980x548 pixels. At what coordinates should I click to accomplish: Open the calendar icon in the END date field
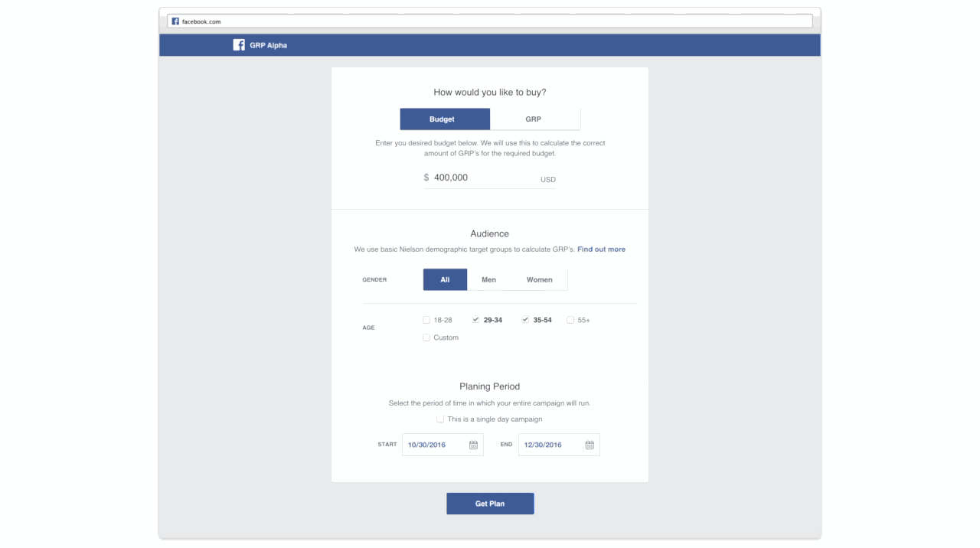point(590,445)
